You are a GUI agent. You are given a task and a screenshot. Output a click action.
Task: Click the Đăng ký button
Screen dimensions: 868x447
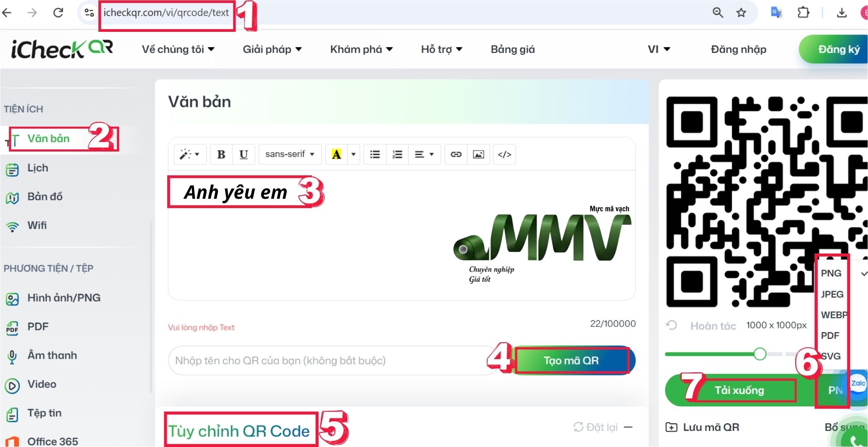tap(834, 49)
